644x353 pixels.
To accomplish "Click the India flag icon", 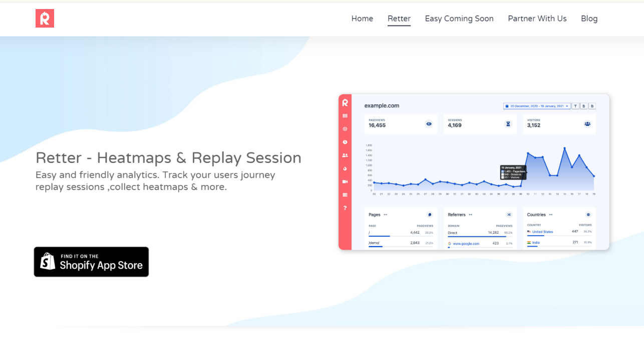I will (x=529, y=243).
